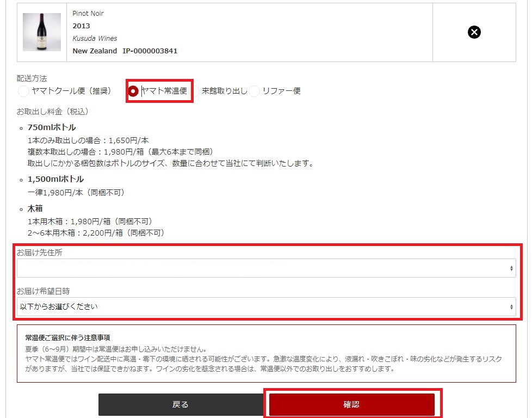Click the Kusuda Wines producer text
The width and height of the screenshot is (532, 418).
(x=95, y=38)
